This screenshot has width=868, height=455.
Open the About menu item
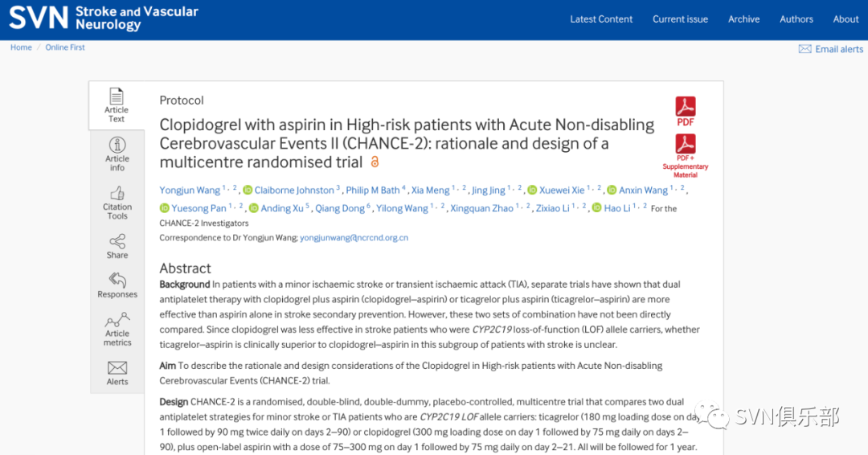[845, 18]
